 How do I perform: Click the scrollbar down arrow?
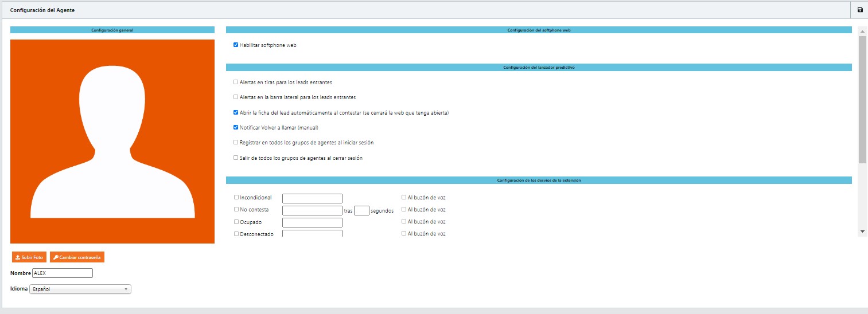click(x=862, y=231)
